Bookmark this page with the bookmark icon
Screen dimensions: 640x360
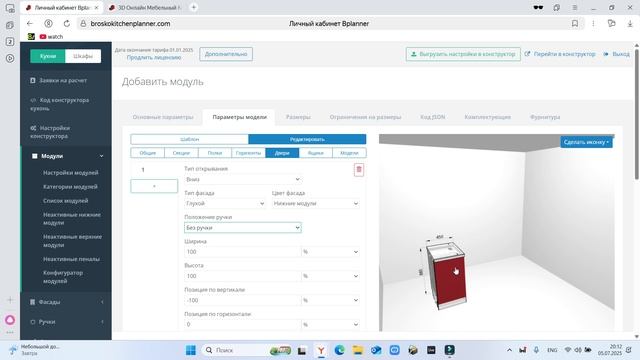[575, 24]
